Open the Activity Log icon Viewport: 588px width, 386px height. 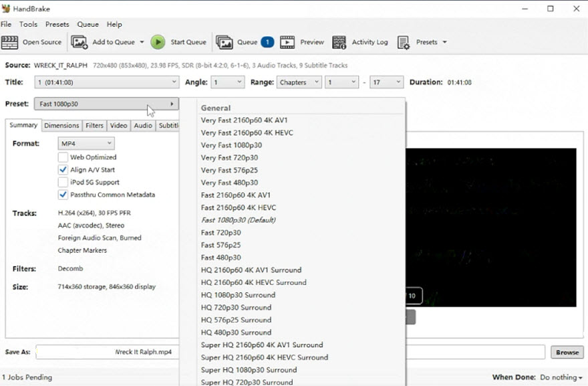click(339, 42)
